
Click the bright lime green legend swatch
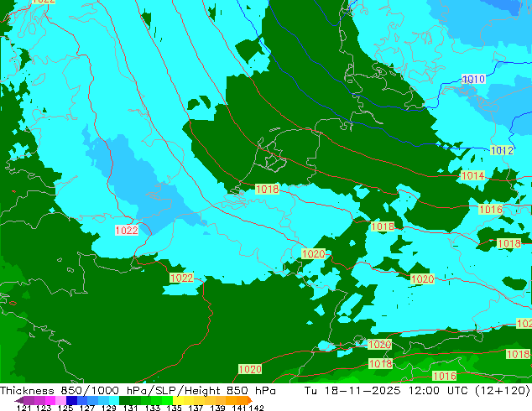(167, 401)
